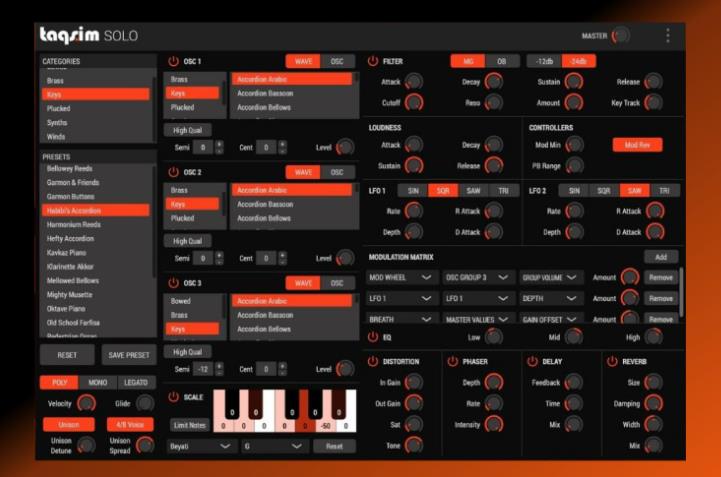This screenshot has width=721, height=477.
Task: Open the three-dot options menu
Action: coord(668,35)
